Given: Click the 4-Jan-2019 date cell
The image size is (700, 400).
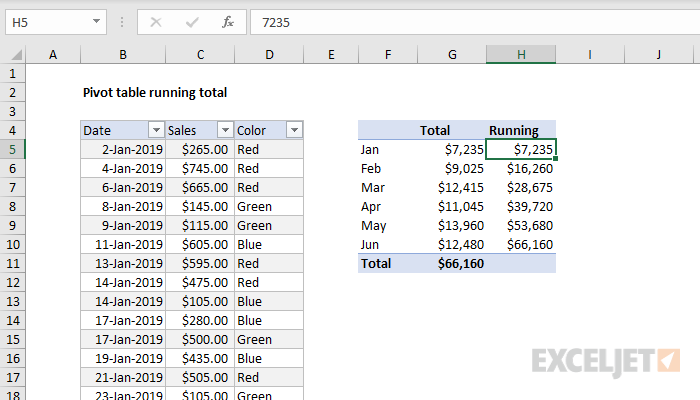Looking at the screenshot, I should (x=123, y=169).
